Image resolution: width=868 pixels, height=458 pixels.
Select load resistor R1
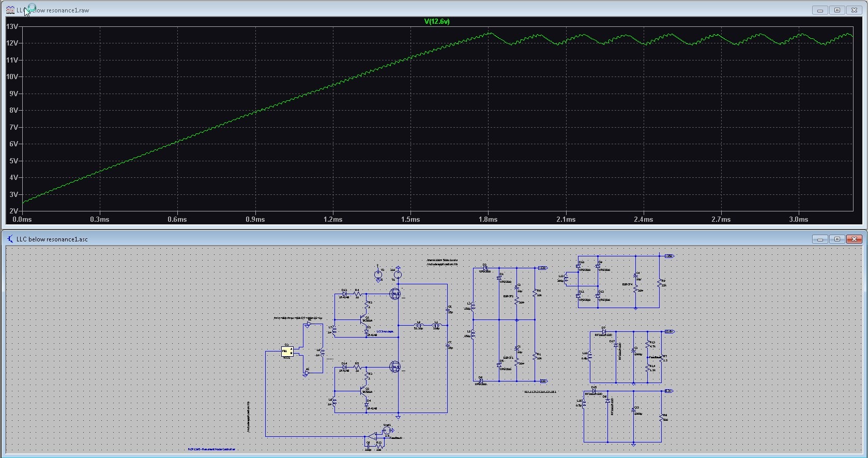pos(535,356)
